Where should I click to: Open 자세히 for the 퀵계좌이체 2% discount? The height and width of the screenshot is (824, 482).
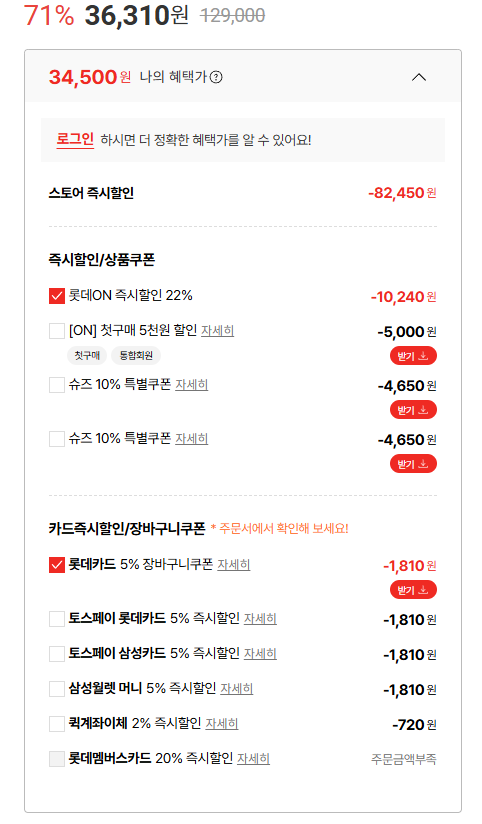(x=222, y=724)
